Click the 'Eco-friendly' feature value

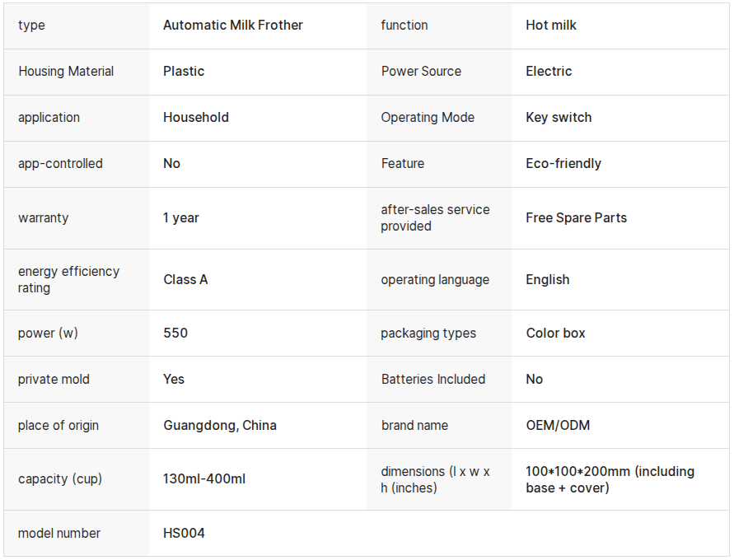pyautogui.click(x=563, y=164)
